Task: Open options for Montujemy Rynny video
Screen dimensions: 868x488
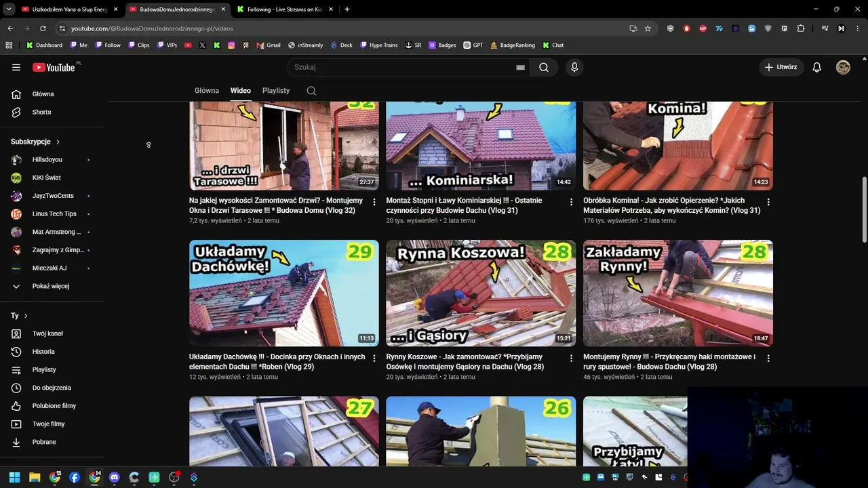Action: click(x=768, y=359)
